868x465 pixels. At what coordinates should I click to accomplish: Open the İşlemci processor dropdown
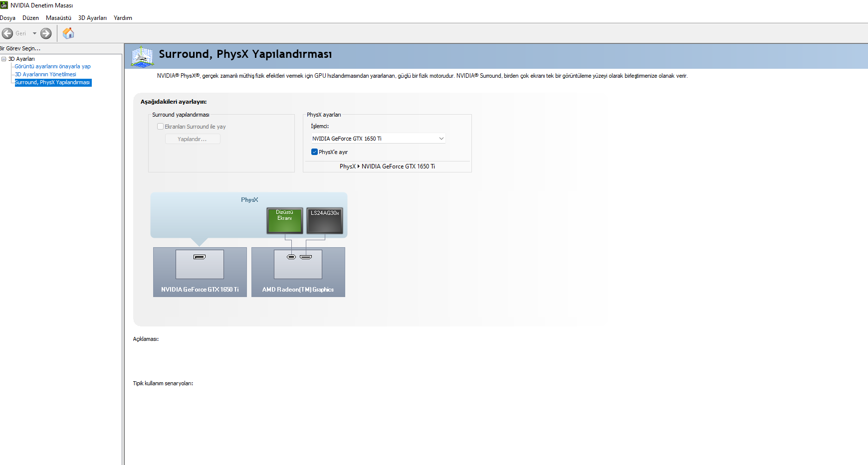[378, 139]
